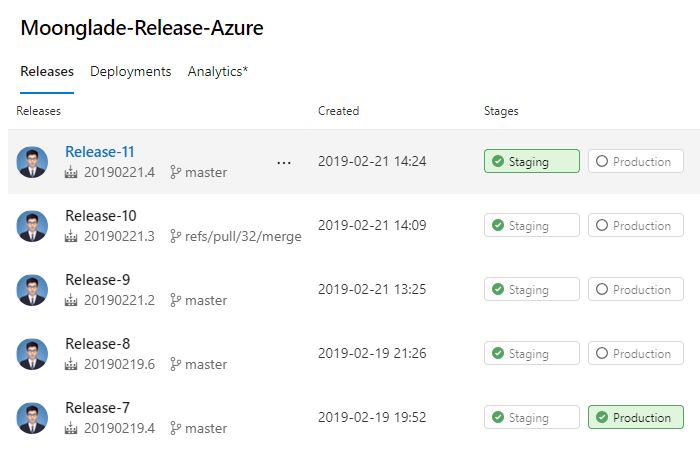Click the build icon beside 20190219.6
Screen dimensions: 700x463
point(71,364)
